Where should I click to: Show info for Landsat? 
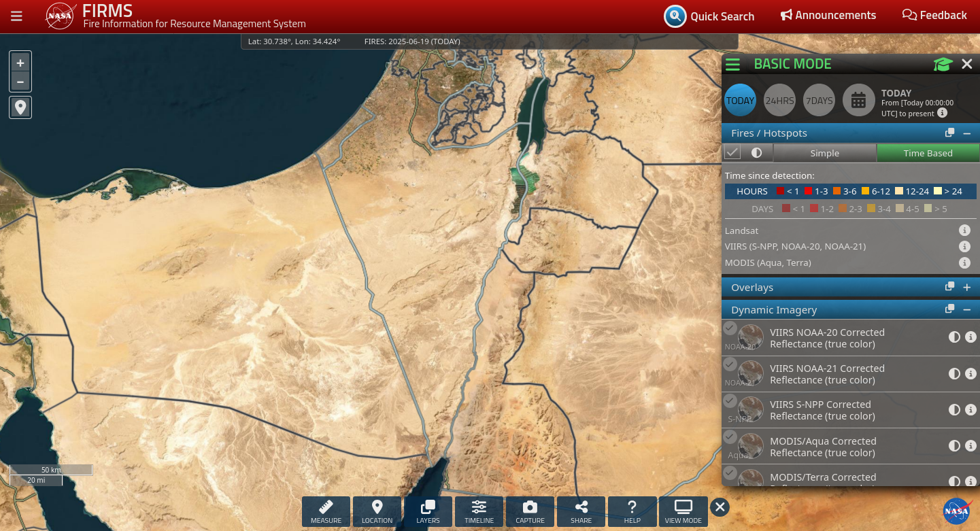point(964,230)
